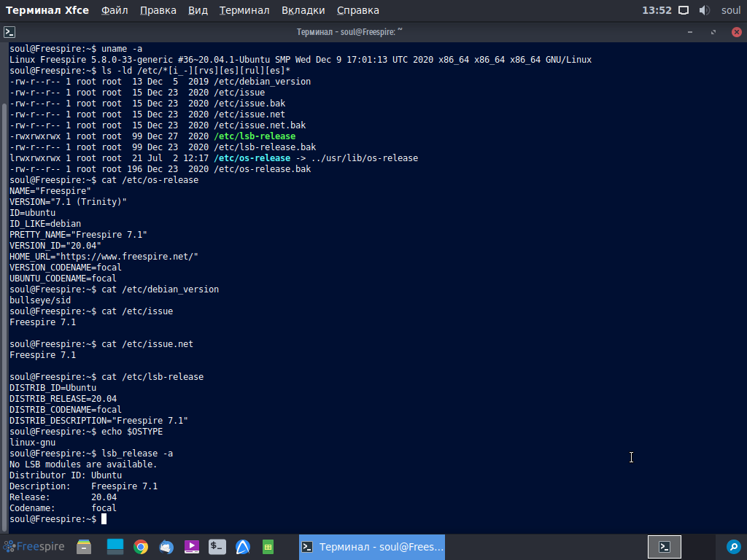Click the line NAME="Freespire"

tap(50, 191)
